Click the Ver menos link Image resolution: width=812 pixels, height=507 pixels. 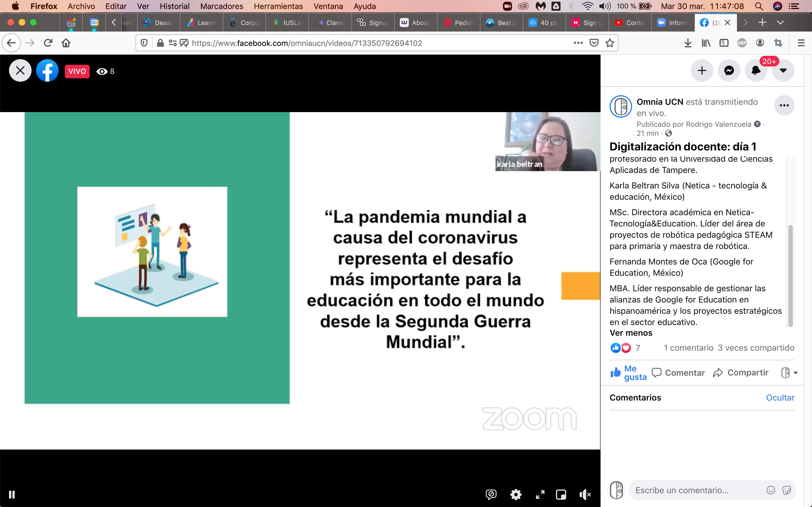[x=630, y=333]
